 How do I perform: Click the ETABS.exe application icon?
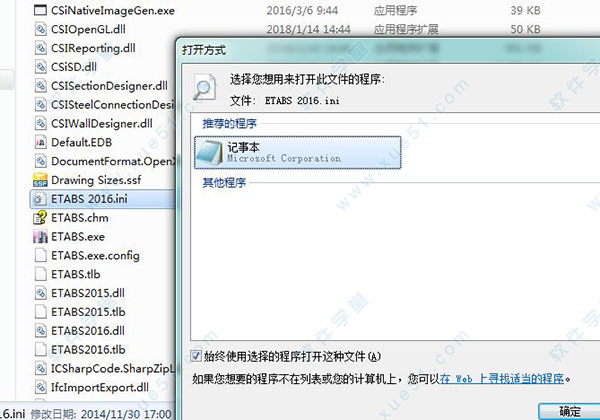point(40,237)
